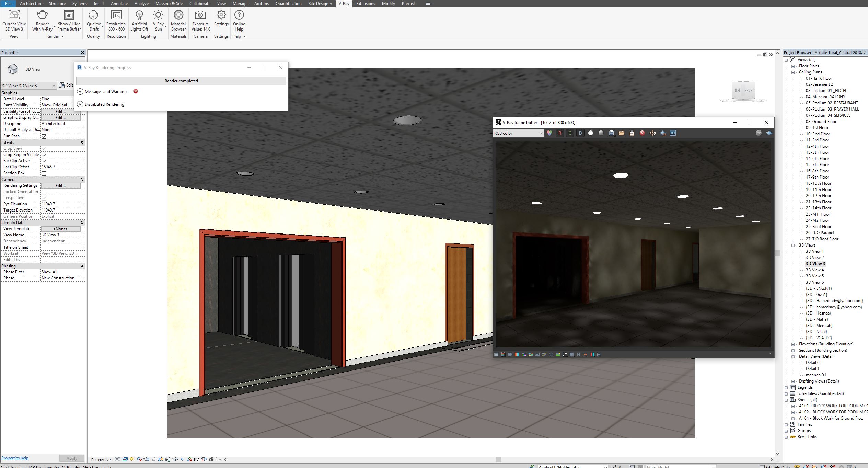
Task: Click the white clamp swatch in frame buffer
Action: [590, 133]
